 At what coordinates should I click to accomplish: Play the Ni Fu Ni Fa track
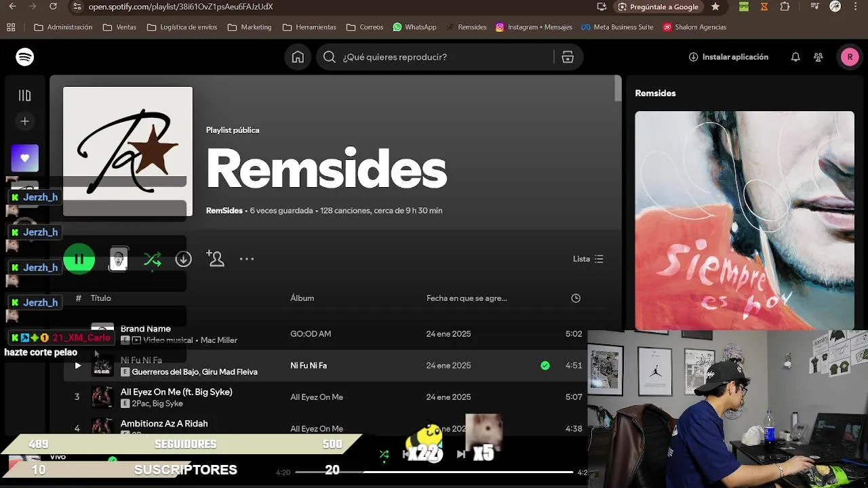click(x=77, y=365)
